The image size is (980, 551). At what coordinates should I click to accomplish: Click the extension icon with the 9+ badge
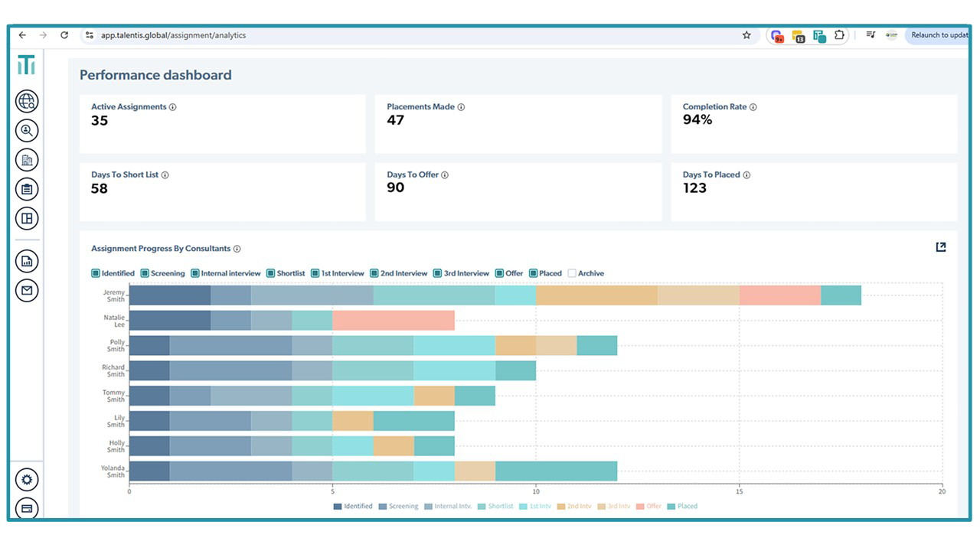click(x=777, y=36)
